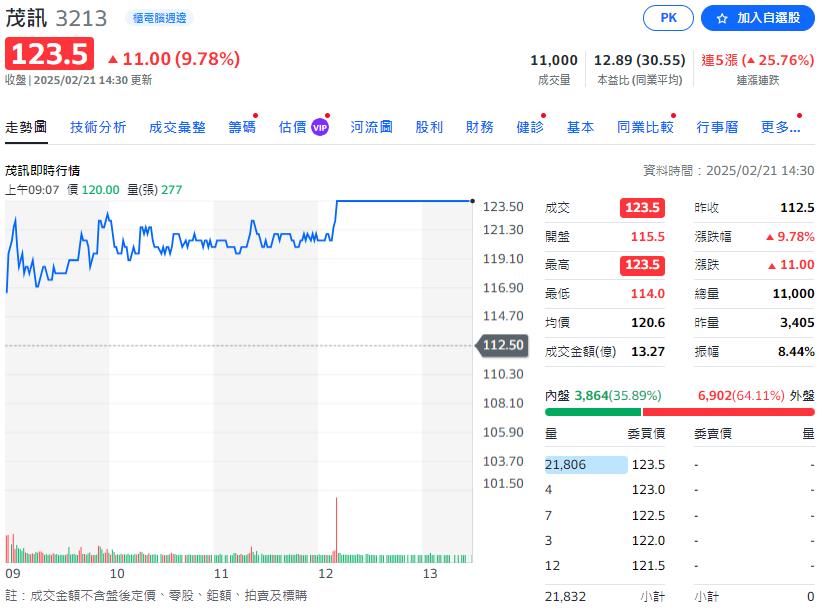827x612 pixels.
Task: Open the 成交彙整 tab
Action: tap(177, 127)
